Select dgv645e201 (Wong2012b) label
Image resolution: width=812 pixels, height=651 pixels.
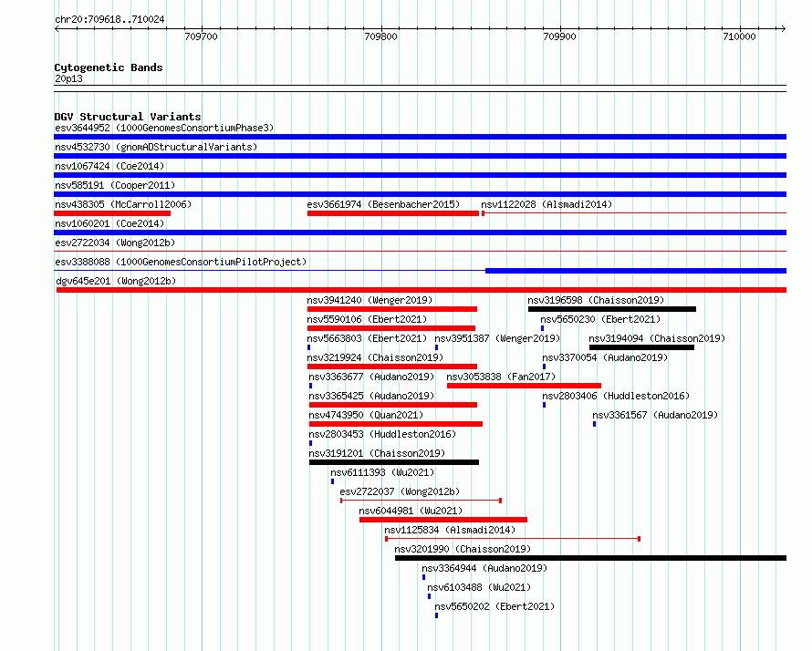(x=116, y=281)
